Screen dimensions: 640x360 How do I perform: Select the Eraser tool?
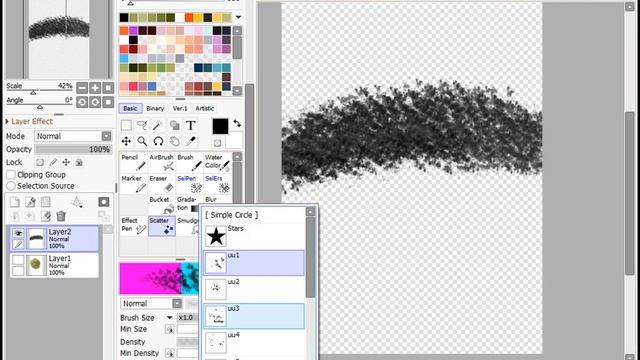162,184
